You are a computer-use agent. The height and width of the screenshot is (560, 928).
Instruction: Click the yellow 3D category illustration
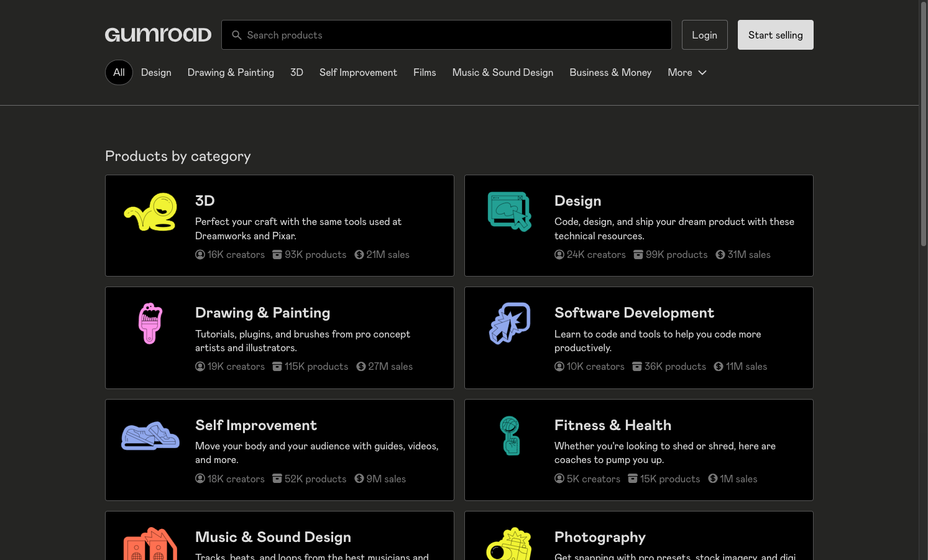pos(150,212)
